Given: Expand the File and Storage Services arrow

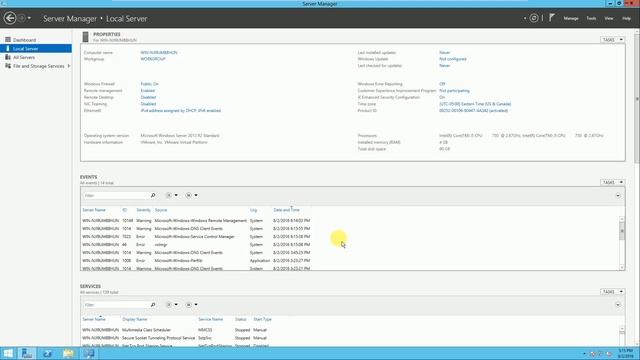Looking at the screenshot, I should pos(69,66).
